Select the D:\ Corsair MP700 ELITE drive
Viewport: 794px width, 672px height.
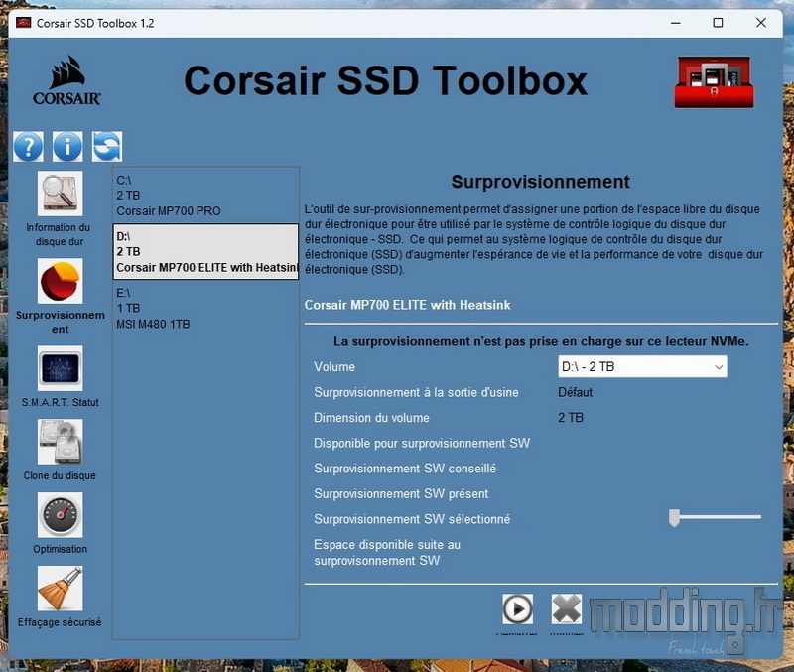(x=205, y=252)
